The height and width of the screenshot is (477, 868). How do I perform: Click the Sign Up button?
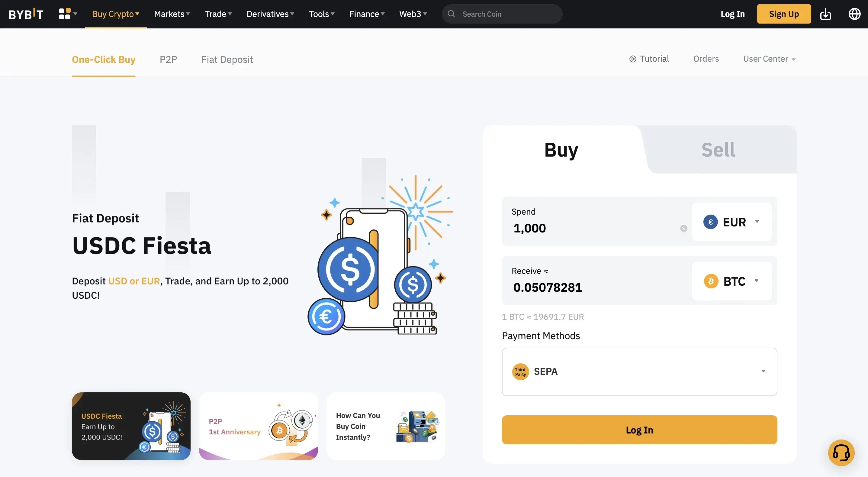click(784, 14)
